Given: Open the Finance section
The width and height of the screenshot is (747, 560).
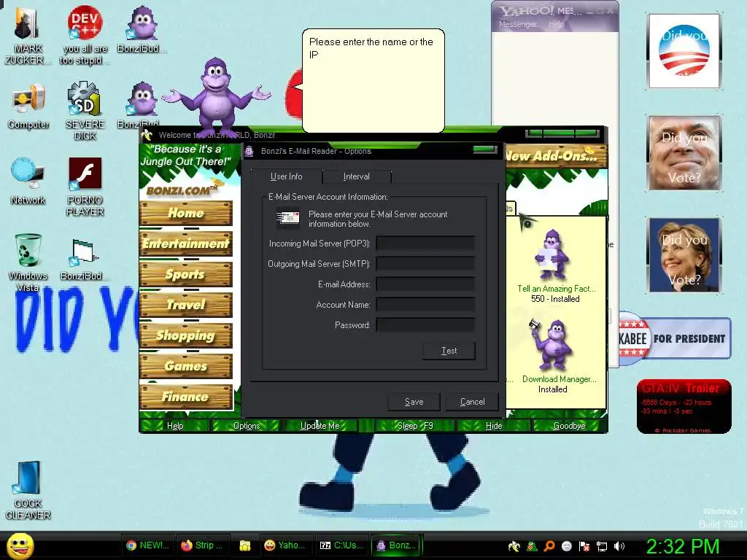Looking at the screenshot, I should tap(186, 397).
